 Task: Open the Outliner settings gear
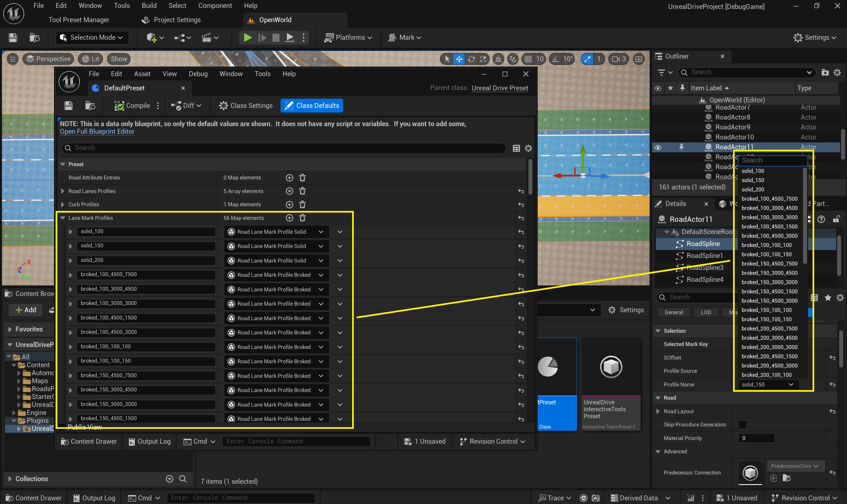pos(837,72)
